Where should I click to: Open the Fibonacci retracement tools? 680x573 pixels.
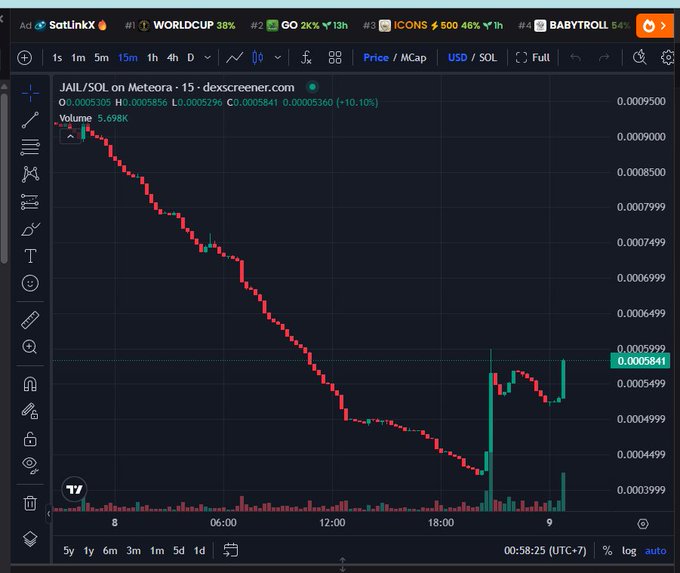coord(30,147)
